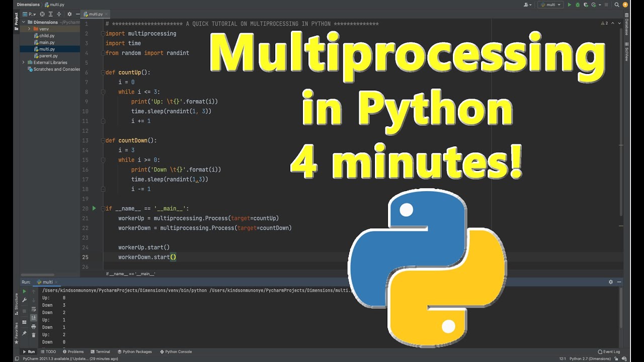Viewport: 644px width, 362px height.
Task: Stop process square in Run panel sidebar
Action: click(24, 311)
